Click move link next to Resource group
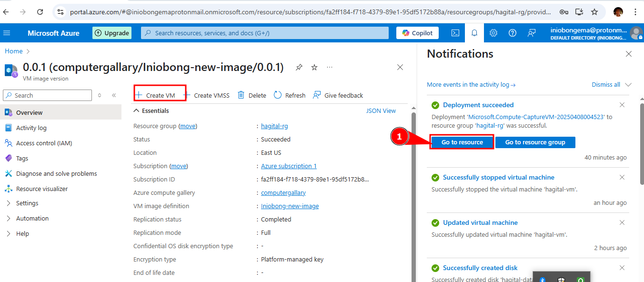The height and width of the screenshot is (282, 644). (x=188, y=126)
